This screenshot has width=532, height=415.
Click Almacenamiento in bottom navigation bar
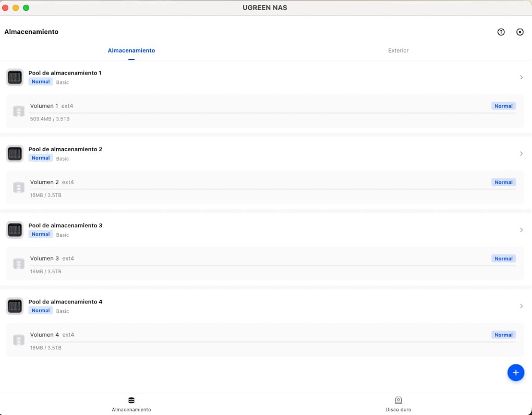(x=131, y=404)
